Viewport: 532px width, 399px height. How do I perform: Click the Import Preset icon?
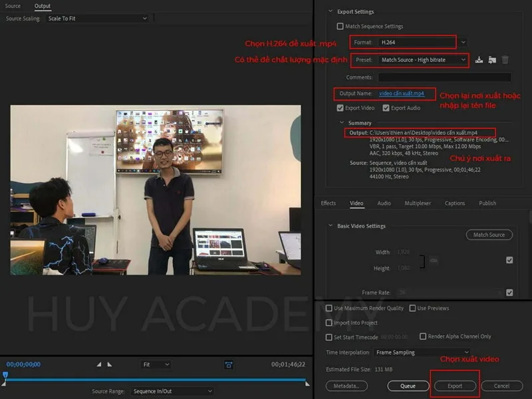coord(492,60)
